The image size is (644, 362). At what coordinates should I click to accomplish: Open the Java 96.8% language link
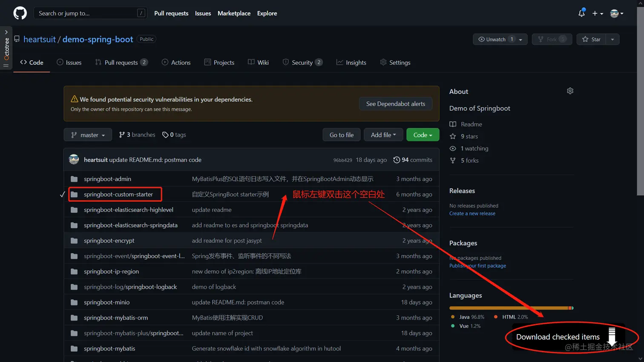click(468, 317)
